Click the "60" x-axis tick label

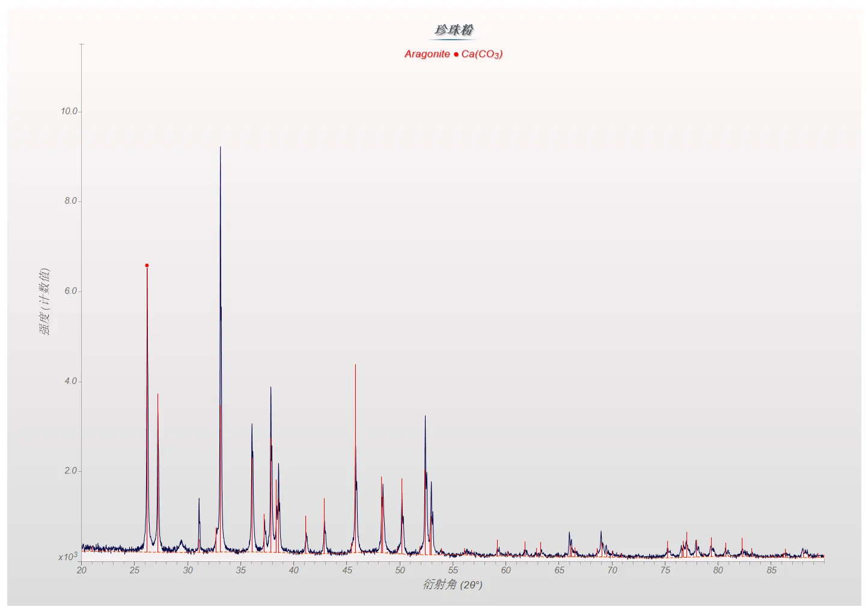pos(506,570)
